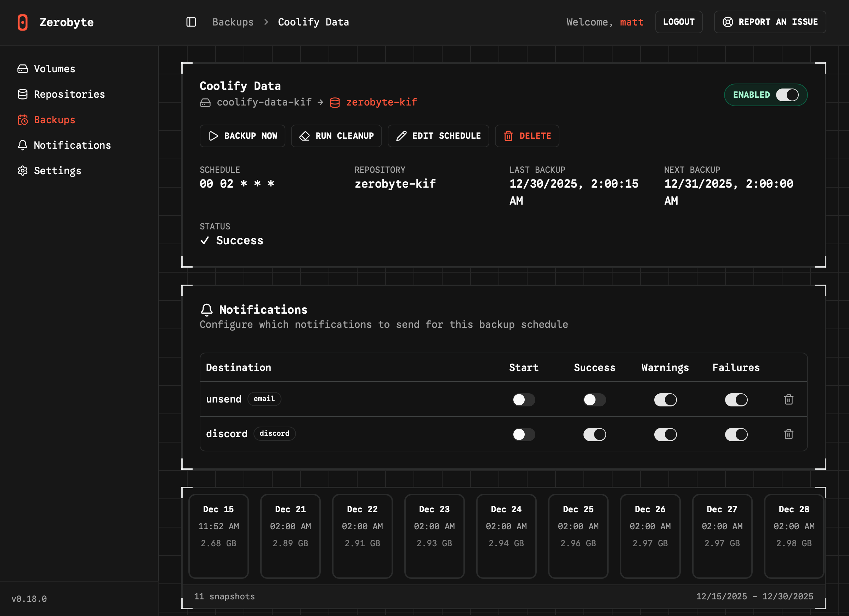Enable Success notifications for unsend
Viewport: 849px width, 616px height.
point(594,399)
